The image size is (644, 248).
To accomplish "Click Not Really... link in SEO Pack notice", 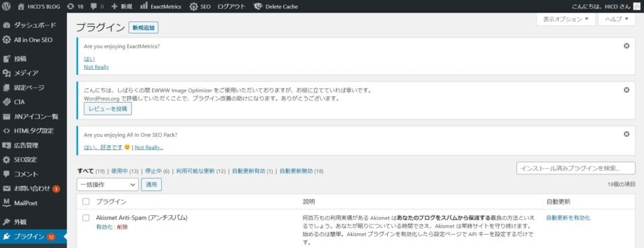I will (149, 147).
